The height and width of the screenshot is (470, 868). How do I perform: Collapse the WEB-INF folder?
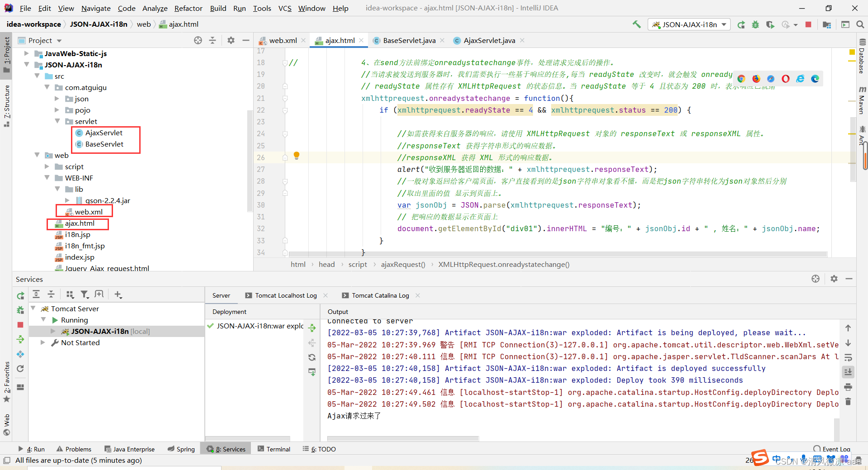point(47,178)
